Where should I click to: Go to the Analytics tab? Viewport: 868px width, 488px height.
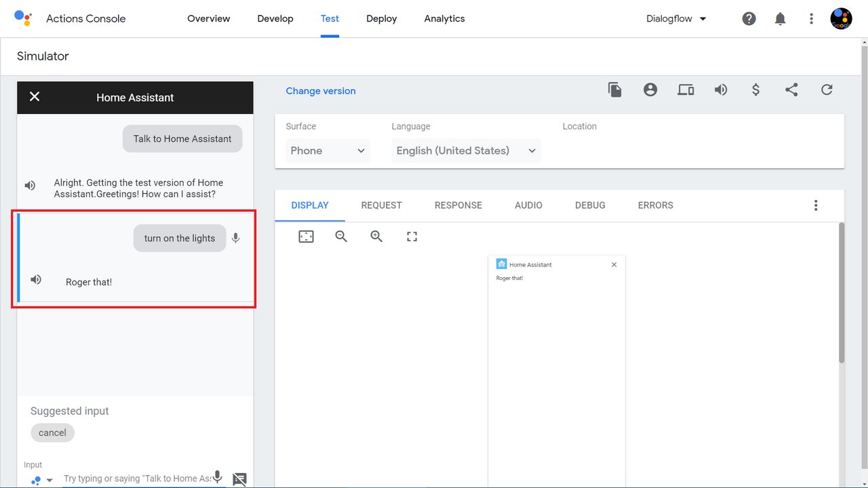(x=445, y=19)
